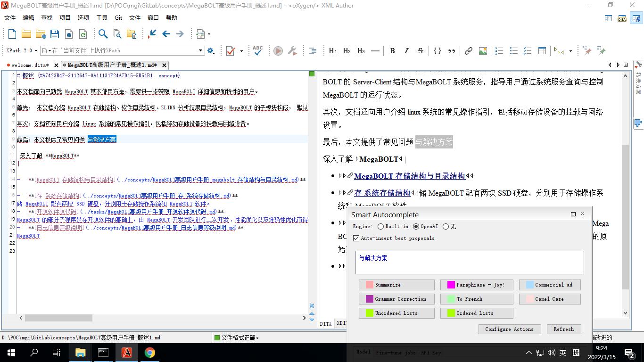Click the Open URL folder-with-globe icon

[41, 34]
